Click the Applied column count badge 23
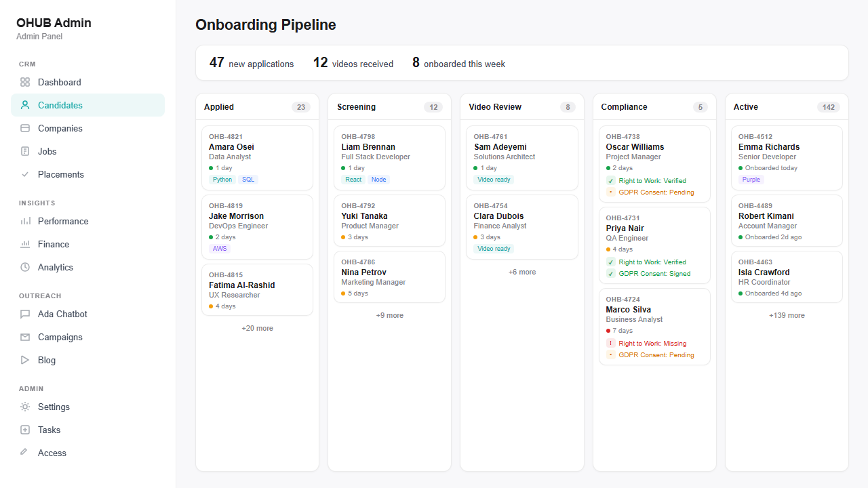This screenshot has height=488, width=868. pyautogui.click(x=301, y=107)
